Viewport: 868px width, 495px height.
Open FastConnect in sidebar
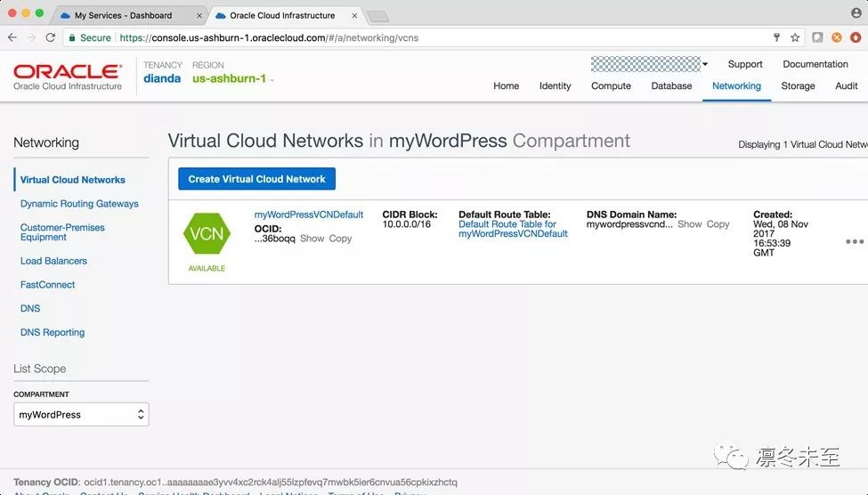point(47,285)
